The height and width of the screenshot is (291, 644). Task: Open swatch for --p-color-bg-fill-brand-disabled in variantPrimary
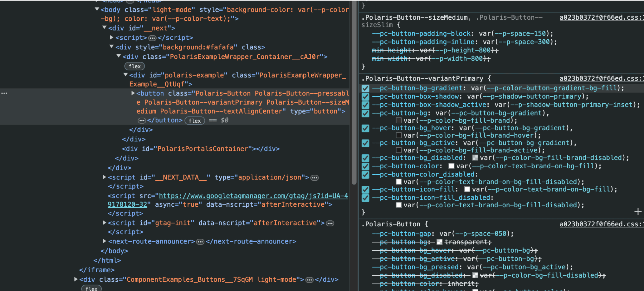tap(475, 158)
